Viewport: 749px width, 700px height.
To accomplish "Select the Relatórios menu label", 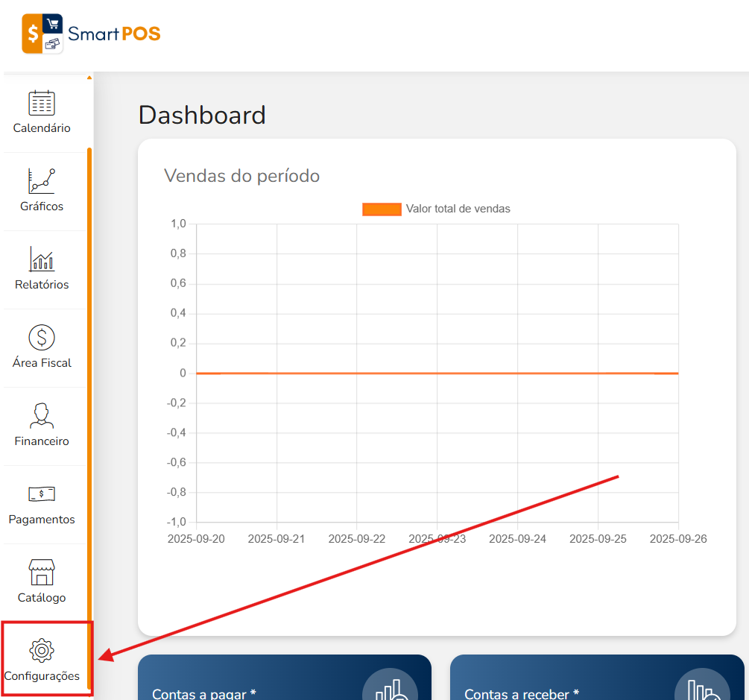I will 42,285.
